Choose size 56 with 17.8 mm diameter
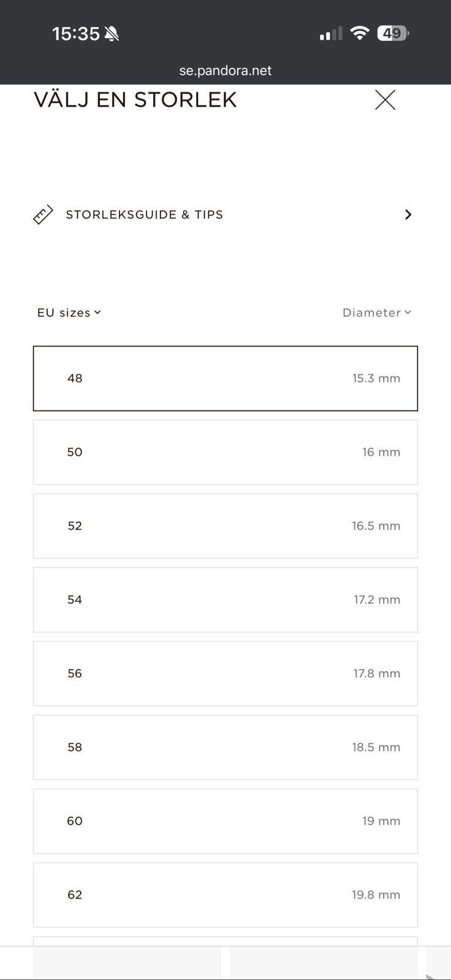 pos(225,674)
